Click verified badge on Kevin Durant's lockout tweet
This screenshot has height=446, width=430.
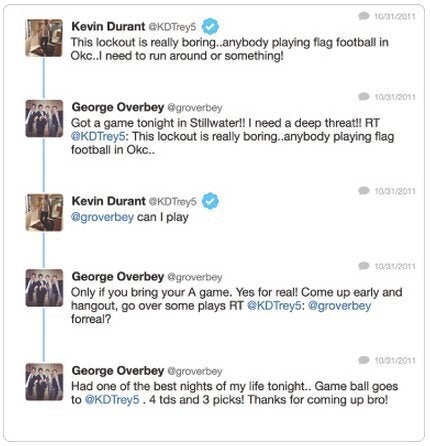coord(210,26)
